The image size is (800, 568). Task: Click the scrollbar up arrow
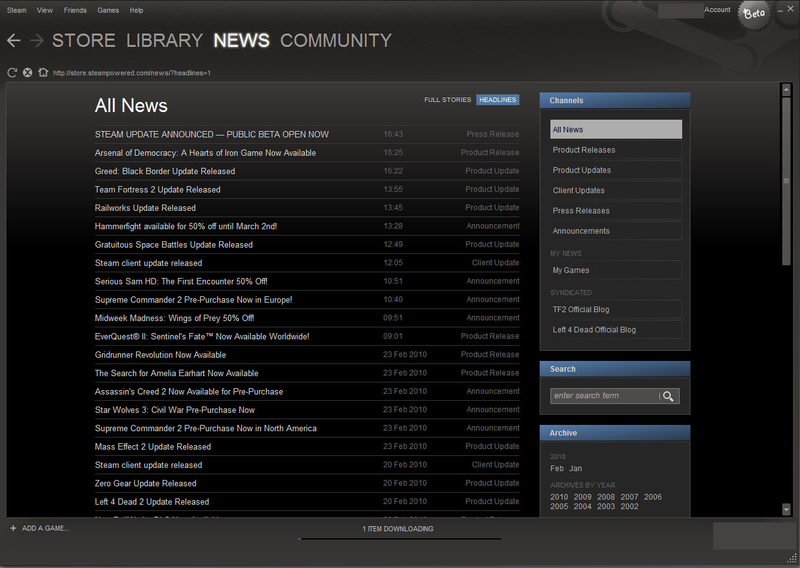(786, 90)
